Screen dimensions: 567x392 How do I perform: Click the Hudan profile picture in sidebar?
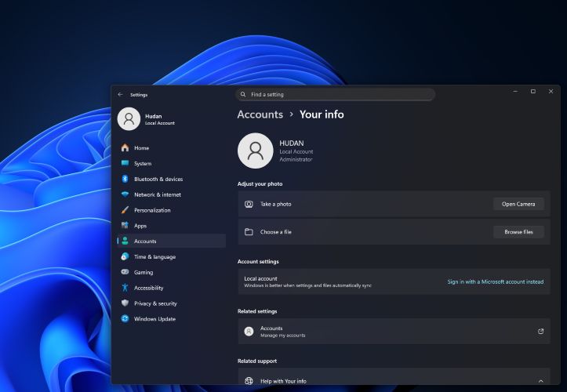click(129, 119)
